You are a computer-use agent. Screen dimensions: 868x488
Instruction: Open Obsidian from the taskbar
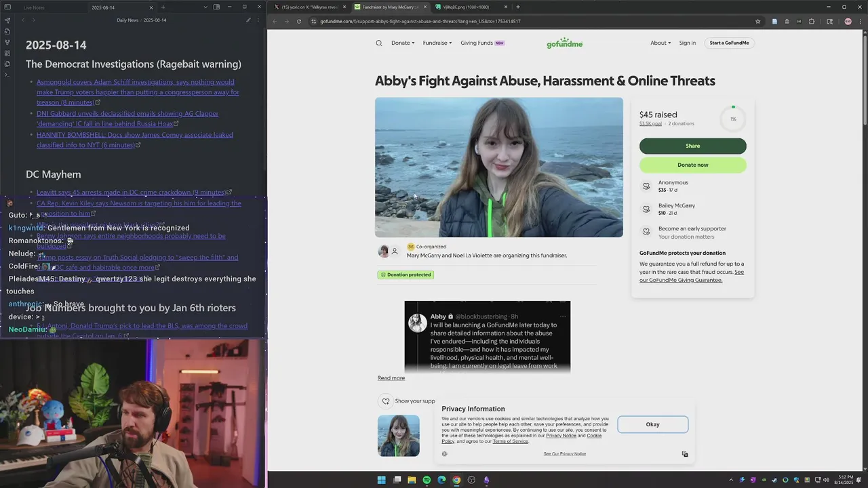(486, 480)
